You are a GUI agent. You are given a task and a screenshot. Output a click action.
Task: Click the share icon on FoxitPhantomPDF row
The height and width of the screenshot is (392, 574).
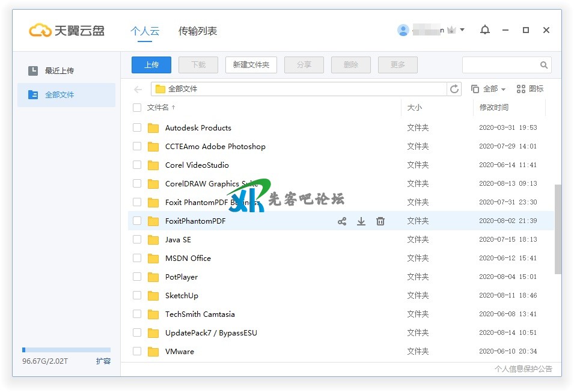342,221
